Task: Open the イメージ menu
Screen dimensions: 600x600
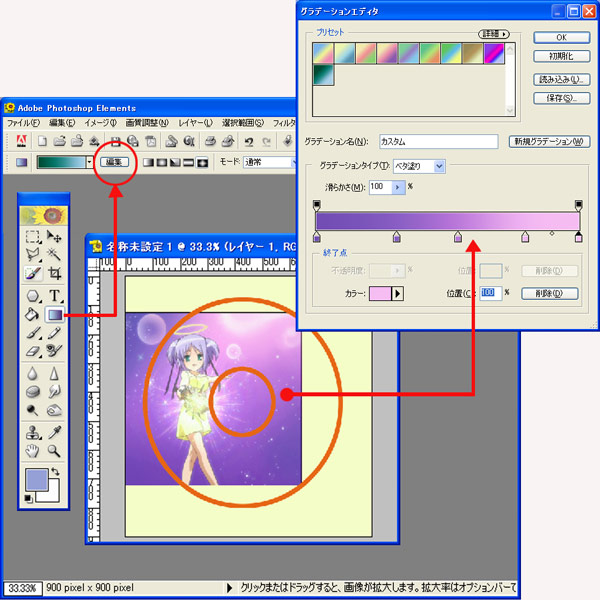Action: coord(100,123)
